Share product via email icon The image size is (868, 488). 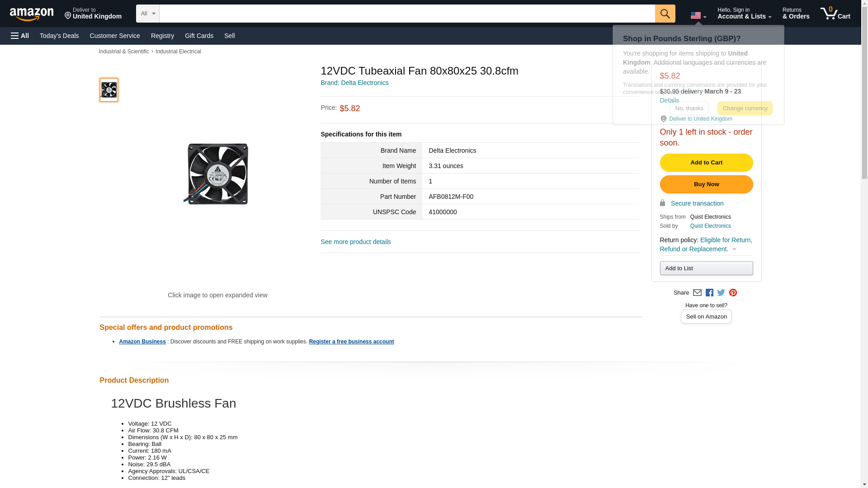point(697,293)
